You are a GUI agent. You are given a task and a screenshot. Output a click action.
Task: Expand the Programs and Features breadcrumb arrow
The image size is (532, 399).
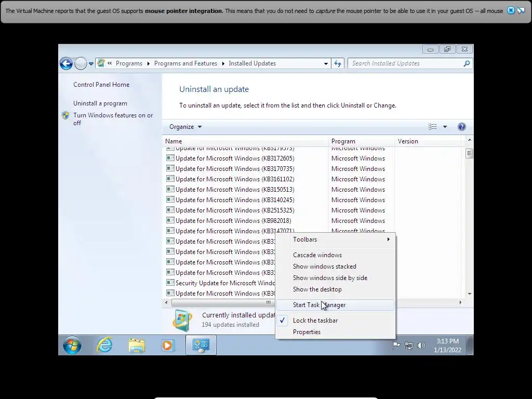tap(223, 63)
